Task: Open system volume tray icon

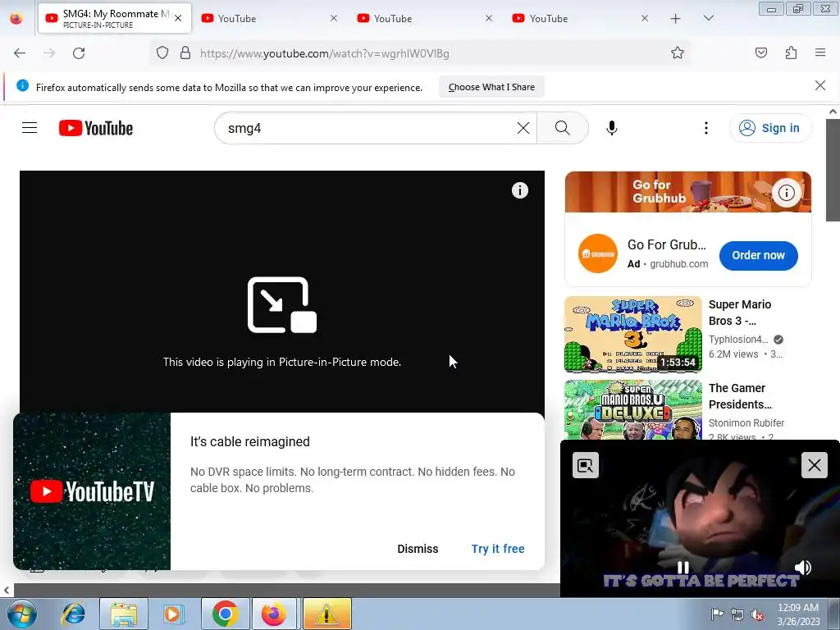Action: (757, 614)
